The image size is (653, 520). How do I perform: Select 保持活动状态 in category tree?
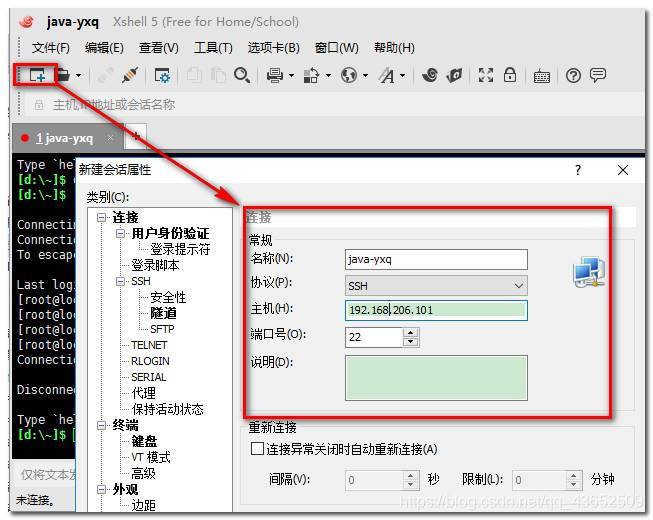tap(167, 409)
